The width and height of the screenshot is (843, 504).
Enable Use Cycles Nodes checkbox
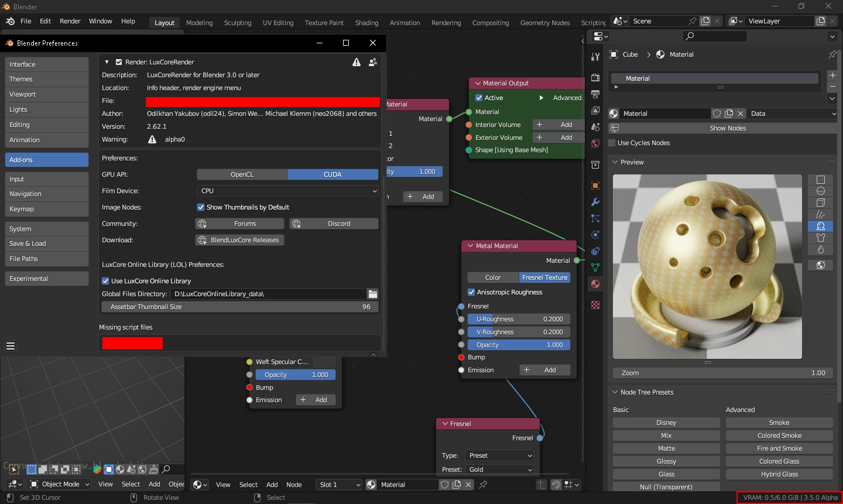tap(612, 143)
